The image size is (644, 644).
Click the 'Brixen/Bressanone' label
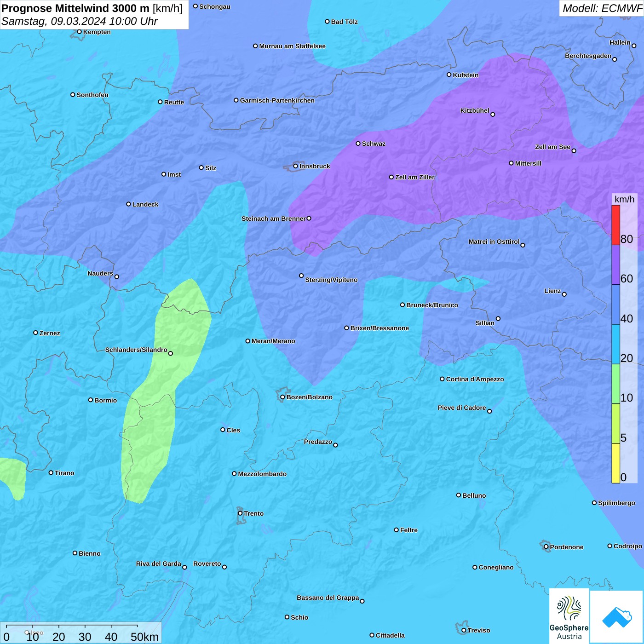click(x=379, y=328)
